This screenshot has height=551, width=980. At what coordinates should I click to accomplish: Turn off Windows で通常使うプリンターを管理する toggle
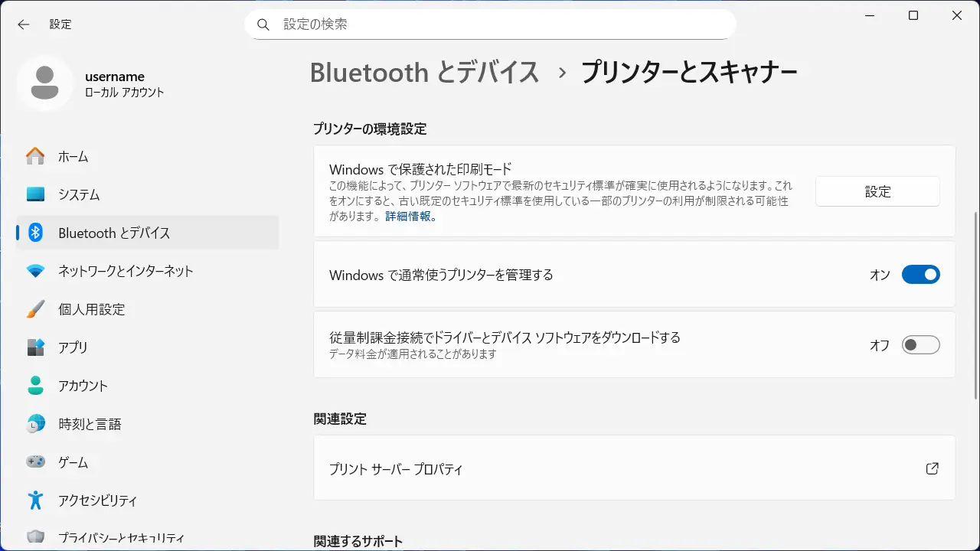click(x=920, y=275)
